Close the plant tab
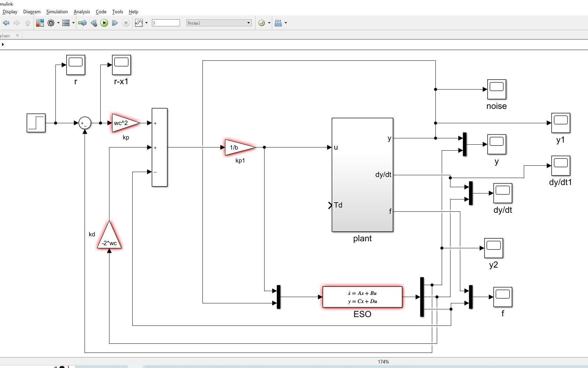 tap(18, 35)
